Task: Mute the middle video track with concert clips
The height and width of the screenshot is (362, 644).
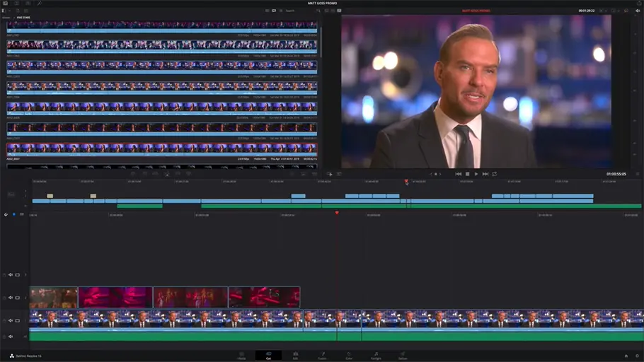Action: 11,298
